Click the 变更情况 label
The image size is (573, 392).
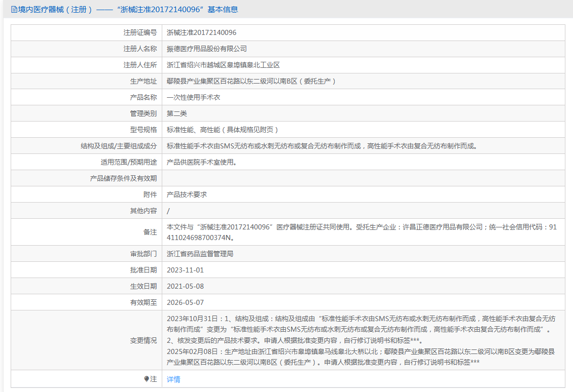143,340
